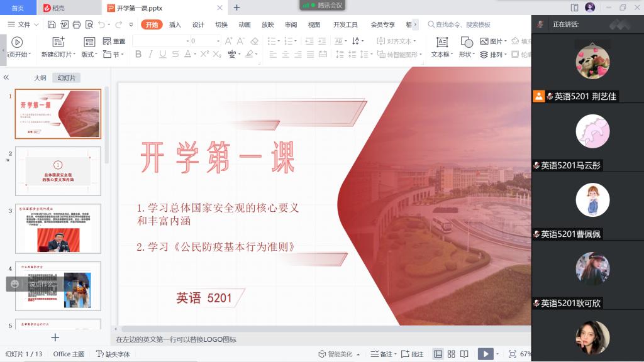Click the Shapes (形状) icon
Screen dimensions: 644x362
[x=466, y=42]
